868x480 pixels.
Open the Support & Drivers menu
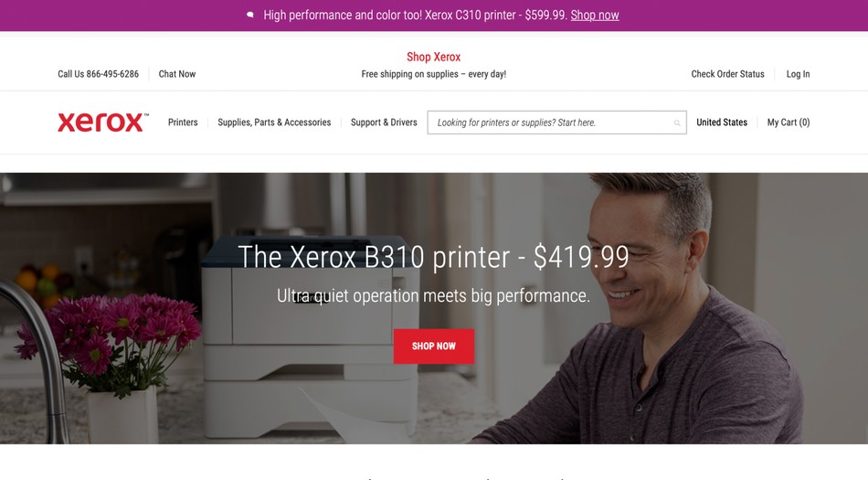click(x=384, y=123)
